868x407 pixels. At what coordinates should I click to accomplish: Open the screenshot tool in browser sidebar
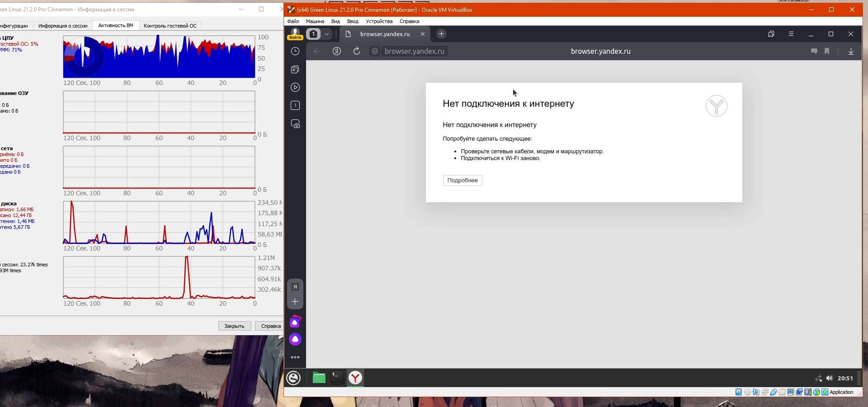click(x=295, y=124)
